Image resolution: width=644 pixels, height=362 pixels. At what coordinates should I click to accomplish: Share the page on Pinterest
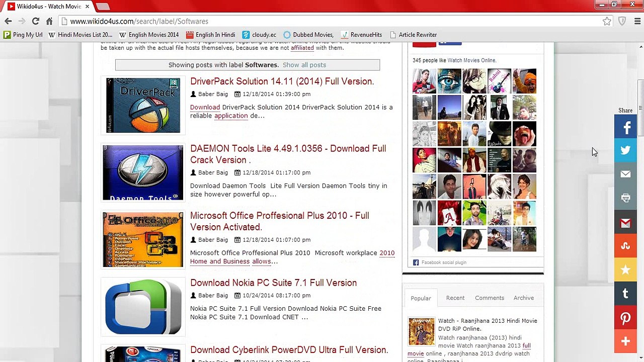(x=626, y=318)
